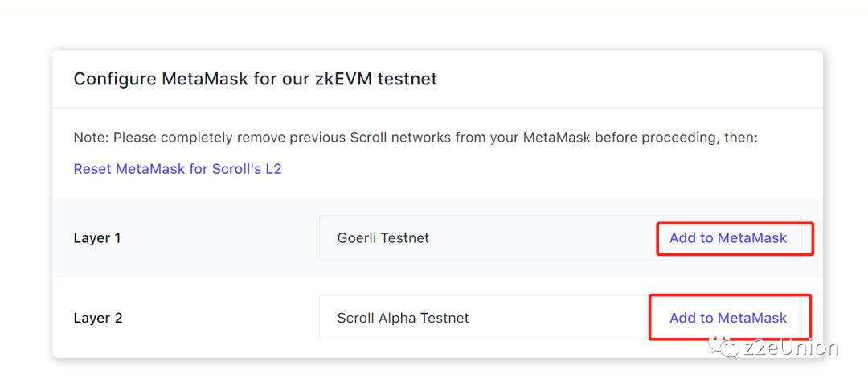Click Add to MetaMask for Scroll Alpha Testnet
Screen dimensions: 868x383
(727, 318)
